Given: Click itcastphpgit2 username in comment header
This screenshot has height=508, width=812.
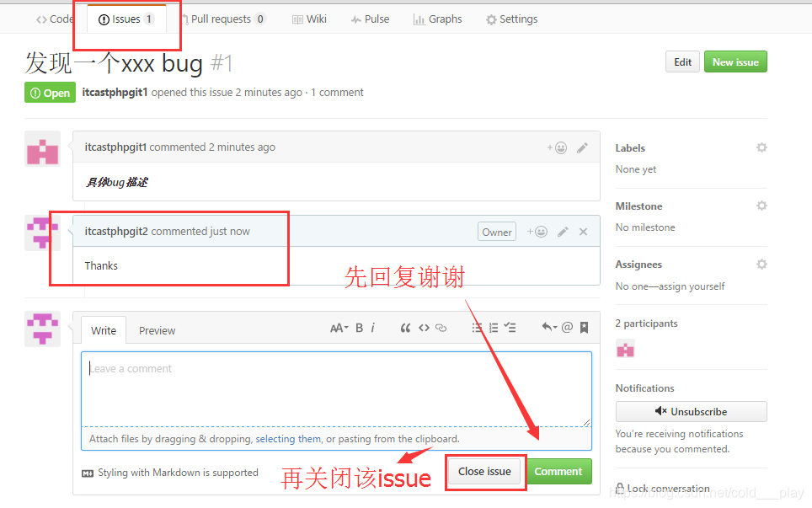Looking at the screenshot, I should pos(116,232).
